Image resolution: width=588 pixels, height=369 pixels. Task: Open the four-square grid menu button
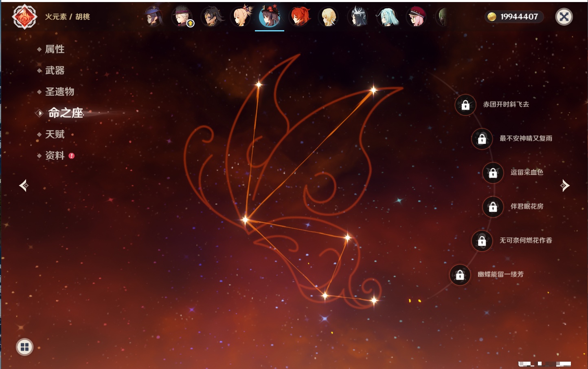click(x=24, y=347)
